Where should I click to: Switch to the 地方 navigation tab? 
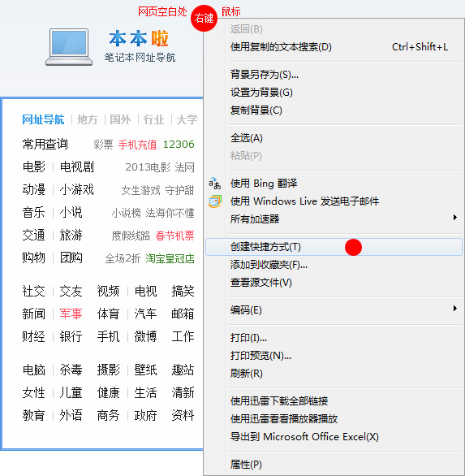coord(88,119)
